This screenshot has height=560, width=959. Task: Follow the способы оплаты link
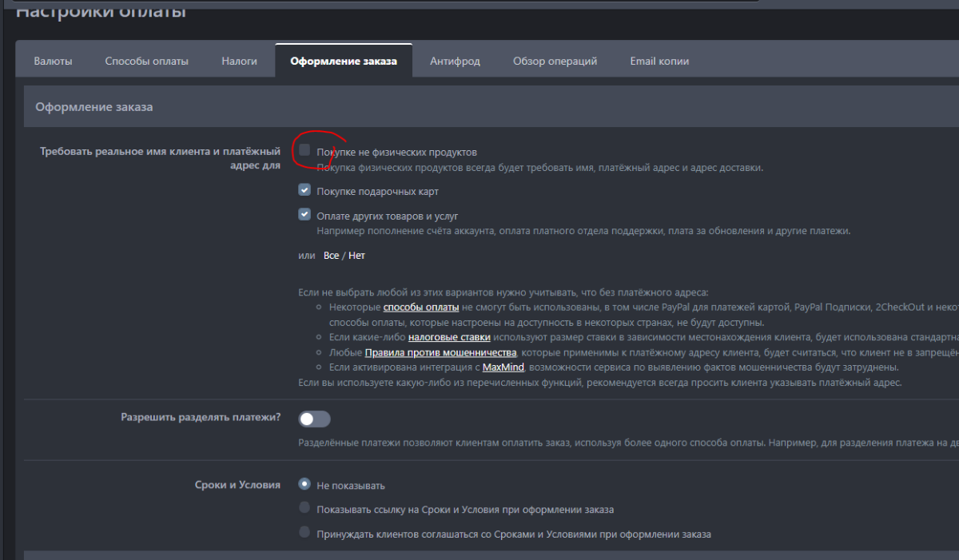point(420,308)
